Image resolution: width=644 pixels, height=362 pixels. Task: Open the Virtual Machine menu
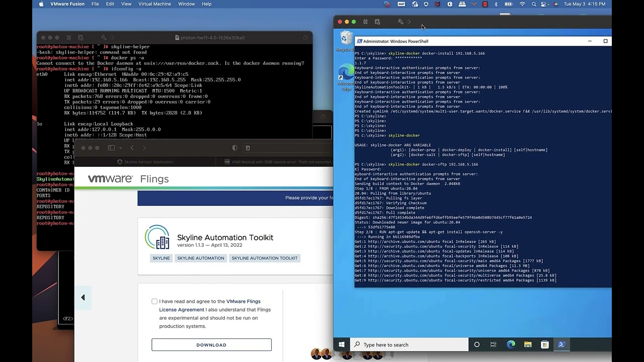154,4
